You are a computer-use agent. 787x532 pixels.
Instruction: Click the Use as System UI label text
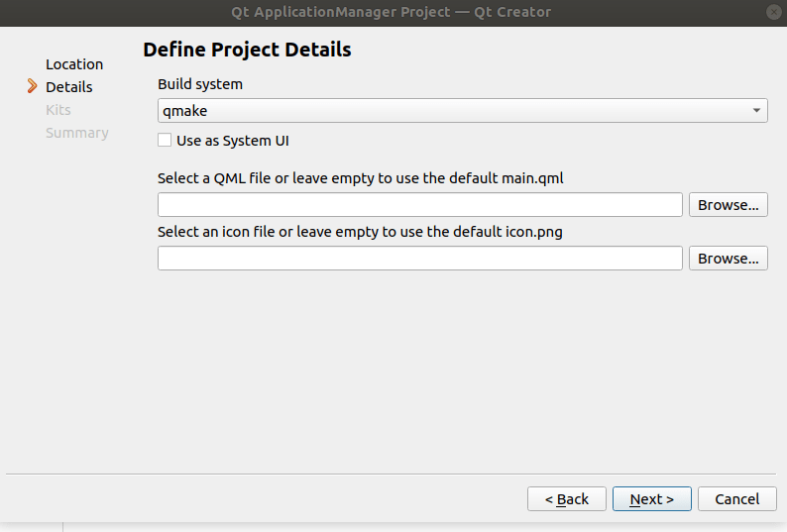pos(233,141)
